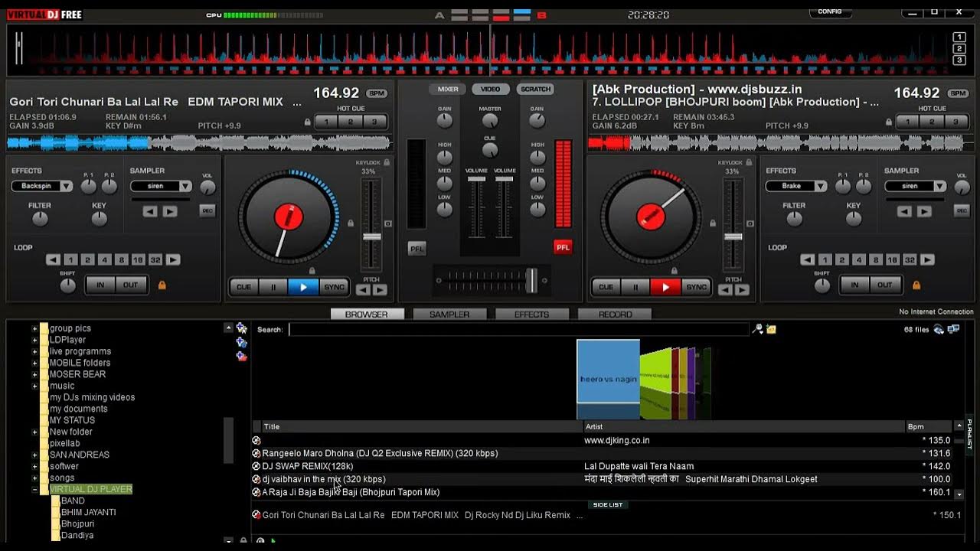This screenshot has height=551, width=980.
Task: Expand the MOSER BEAR folder
Action: pos(34,374)
